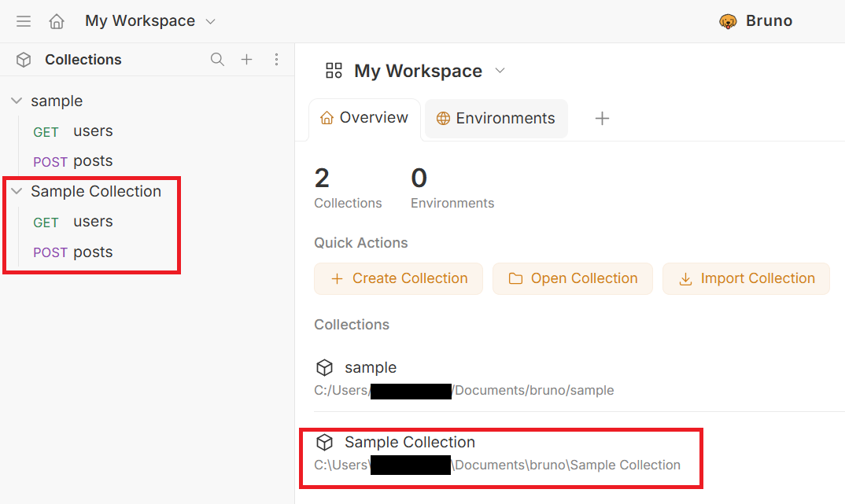This screenshot has width=845, height=504.
Task: Expand the My Workspace dropdown in main panel
Action: [x=500, y=71]
